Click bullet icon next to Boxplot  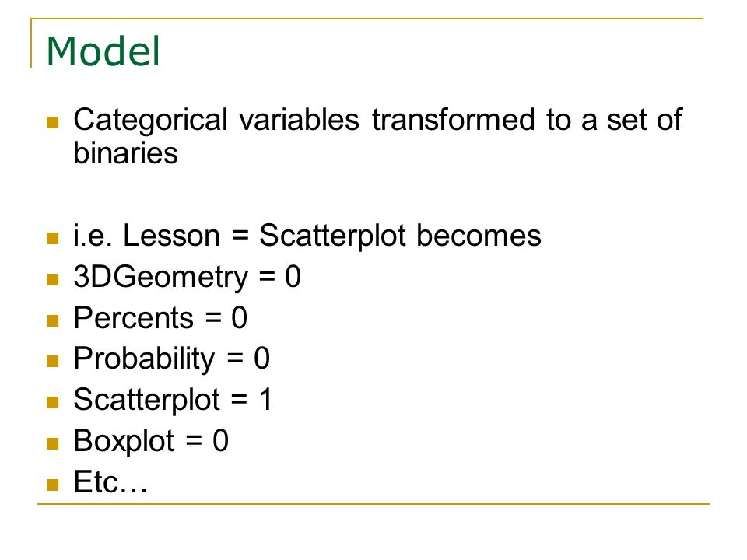click(52, 443)
